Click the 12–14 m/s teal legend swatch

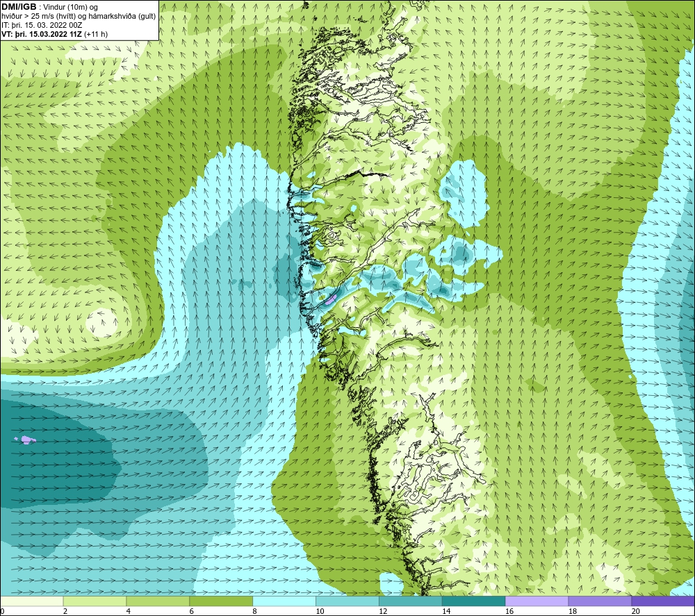coord(411,601)
